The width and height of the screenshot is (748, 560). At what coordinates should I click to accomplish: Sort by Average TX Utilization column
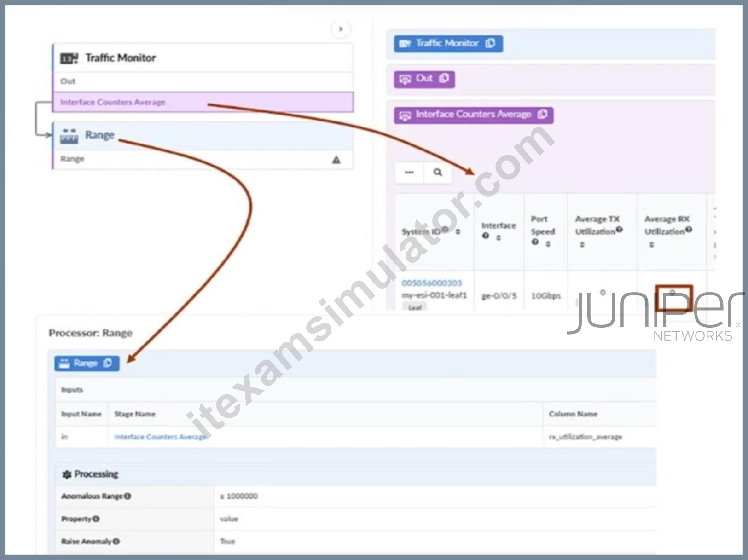pos(582,245)
